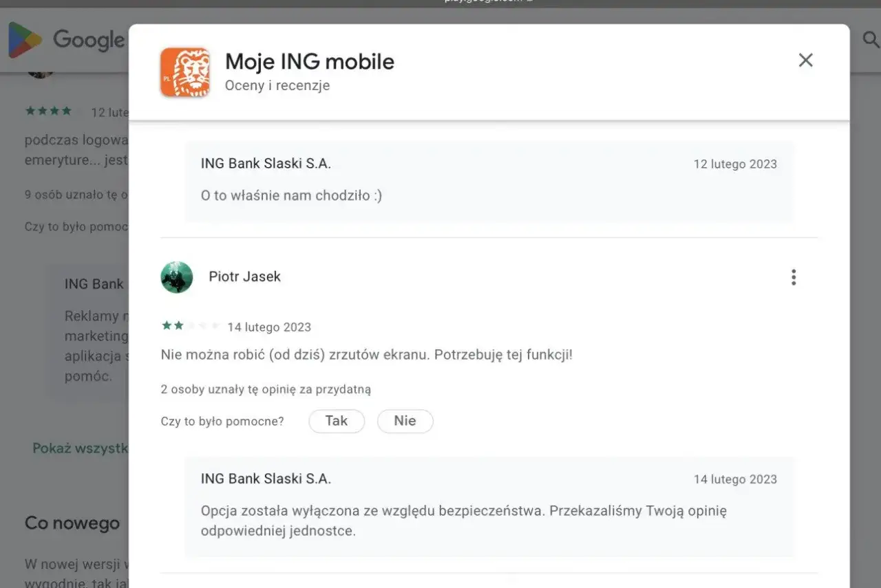Image resolution: width=881 pixels, height=588 pixels.
Task: Click the Piotr Jasek reviewer name
Action: 244,276
